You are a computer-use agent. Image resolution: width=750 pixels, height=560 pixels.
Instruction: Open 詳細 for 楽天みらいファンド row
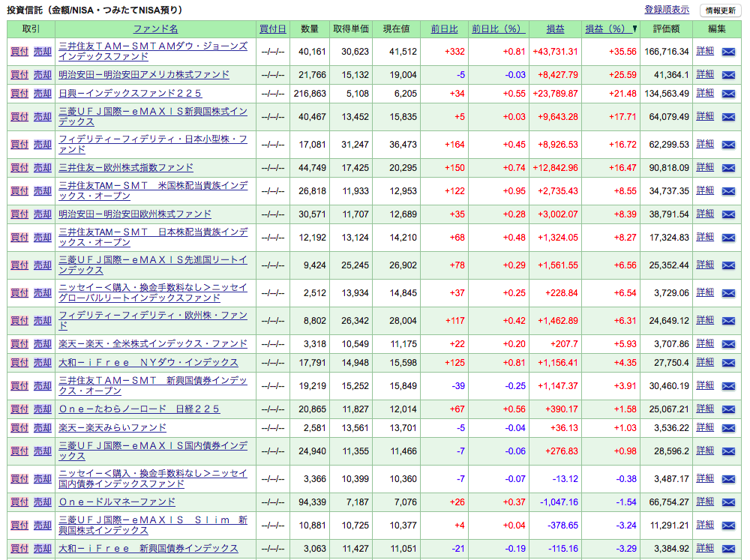click(x=705, y=427)
